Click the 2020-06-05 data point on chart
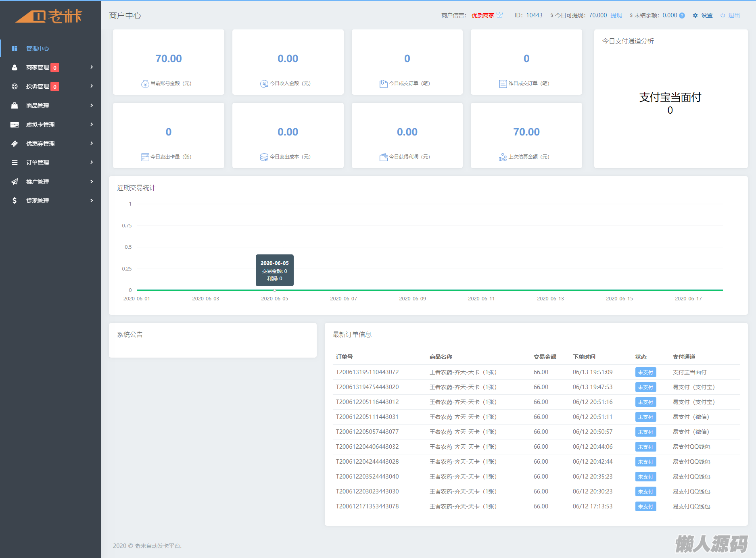Screen dimensions: 756x558 coord(275,290)
